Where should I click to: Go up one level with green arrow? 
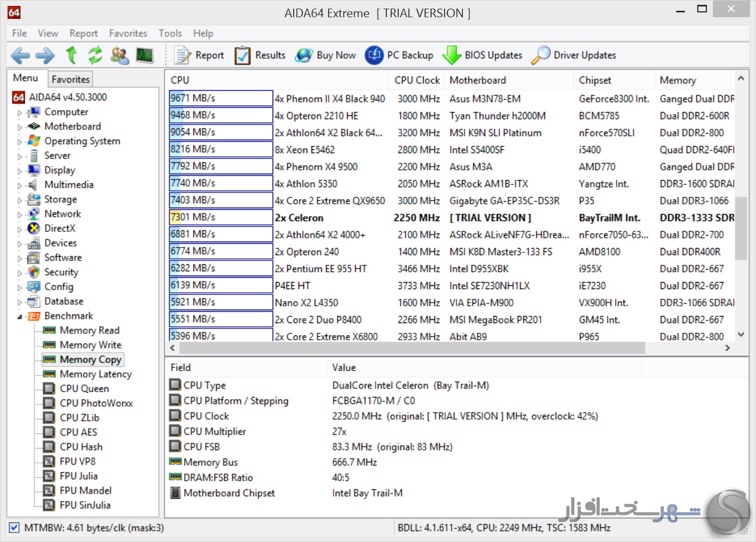tap(71, 55)
